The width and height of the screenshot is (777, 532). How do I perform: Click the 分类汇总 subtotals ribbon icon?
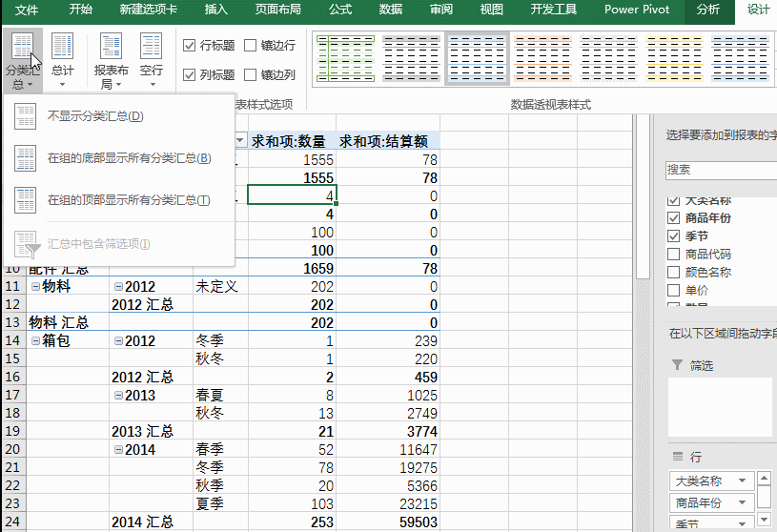[x=21, y=61]
